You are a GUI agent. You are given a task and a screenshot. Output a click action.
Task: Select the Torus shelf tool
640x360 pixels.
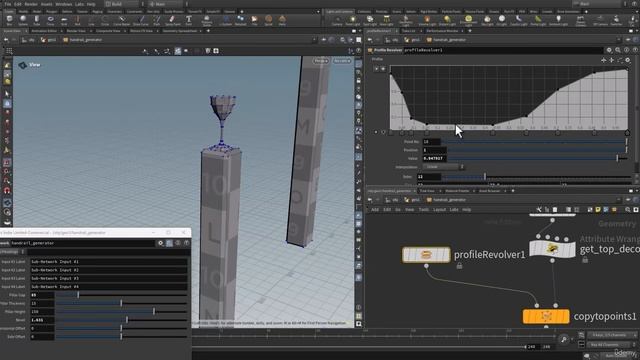click(50, 20)
